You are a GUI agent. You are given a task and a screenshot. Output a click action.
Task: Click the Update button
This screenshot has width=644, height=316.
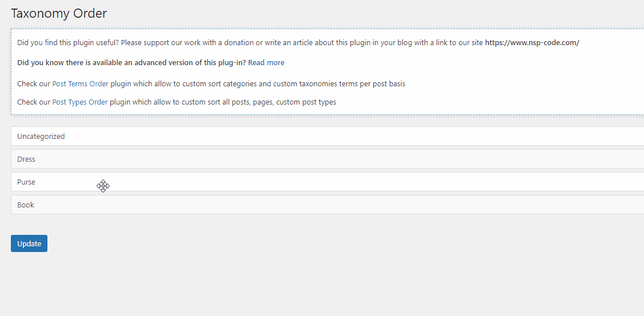tap(29, 243)
